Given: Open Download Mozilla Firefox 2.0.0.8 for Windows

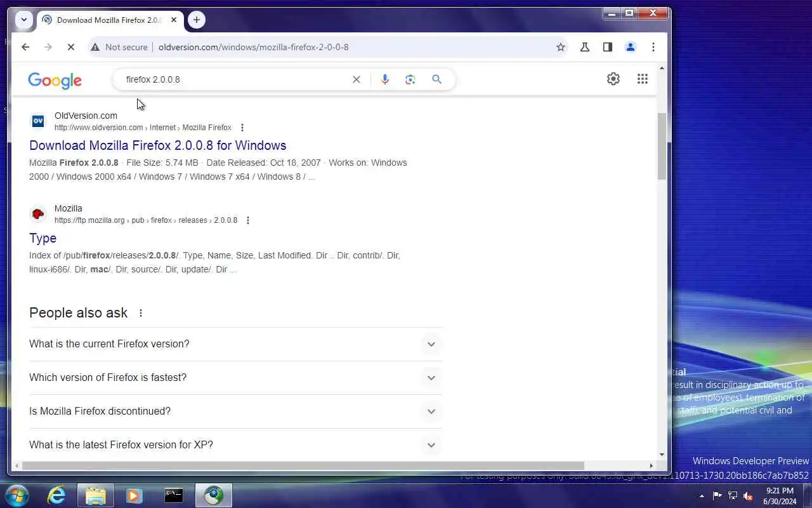Looking at the screenshot, I should 158,145.
